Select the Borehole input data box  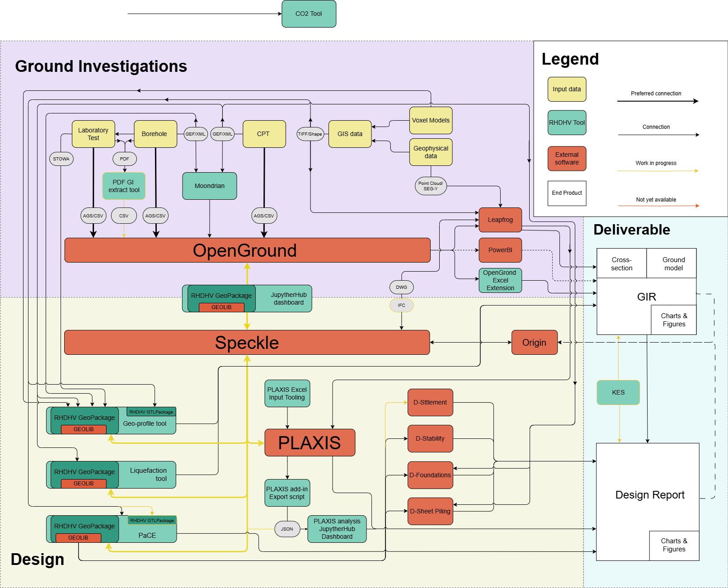(x=155, y=134)
